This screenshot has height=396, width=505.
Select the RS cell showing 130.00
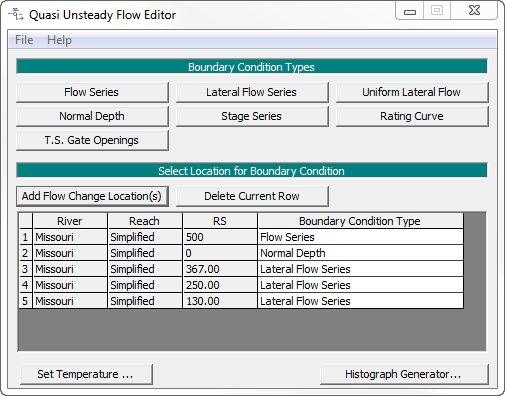(x=220, y=301)
